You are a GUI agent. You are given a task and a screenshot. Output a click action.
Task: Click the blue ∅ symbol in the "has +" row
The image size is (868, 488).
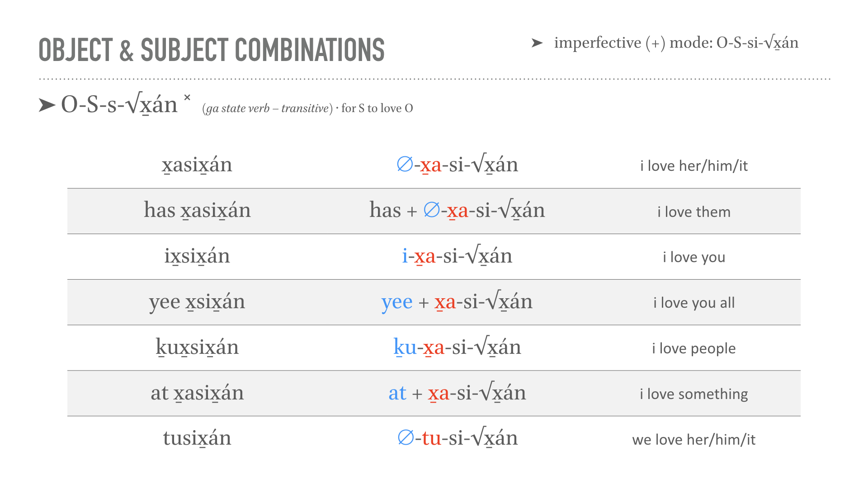431,210
